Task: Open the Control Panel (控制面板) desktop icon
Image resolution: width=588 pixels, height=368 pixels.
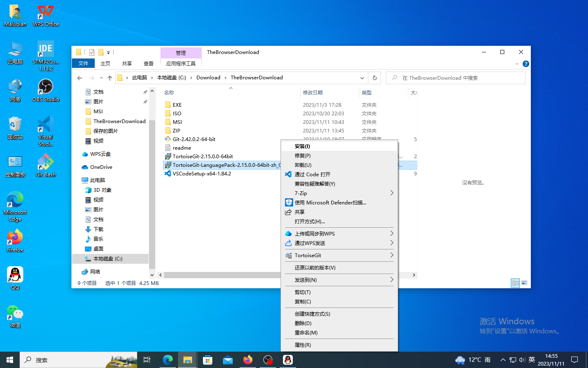Action: (15, 166)
